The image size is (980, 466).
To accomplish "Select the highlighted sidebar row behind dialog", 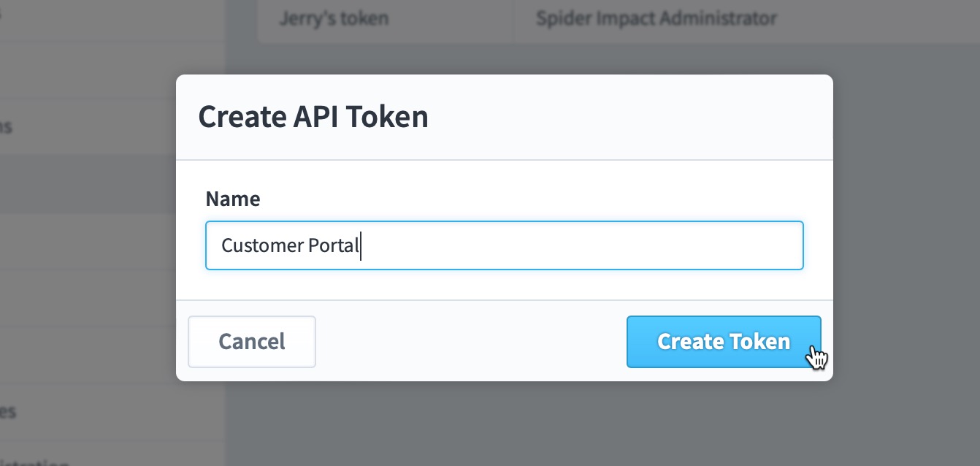I will click(x=88, y=183).
